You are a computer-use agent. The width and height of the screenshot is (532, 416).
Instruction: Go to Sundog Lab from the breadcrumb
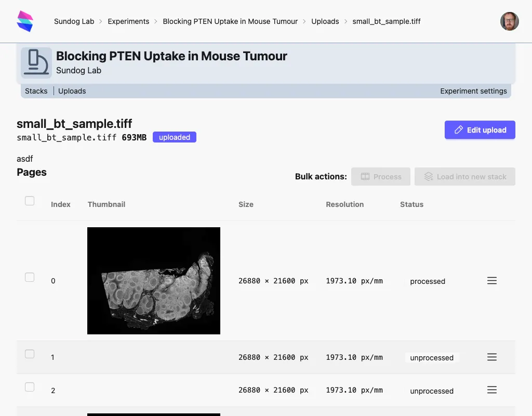[74, 21]
